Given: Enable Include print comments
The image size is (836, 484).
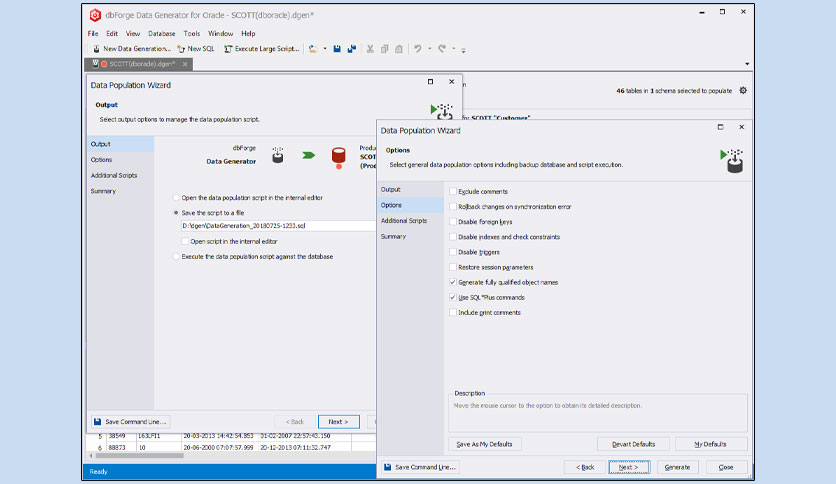Looking at the screenshot, I should (x=453, y=312).
